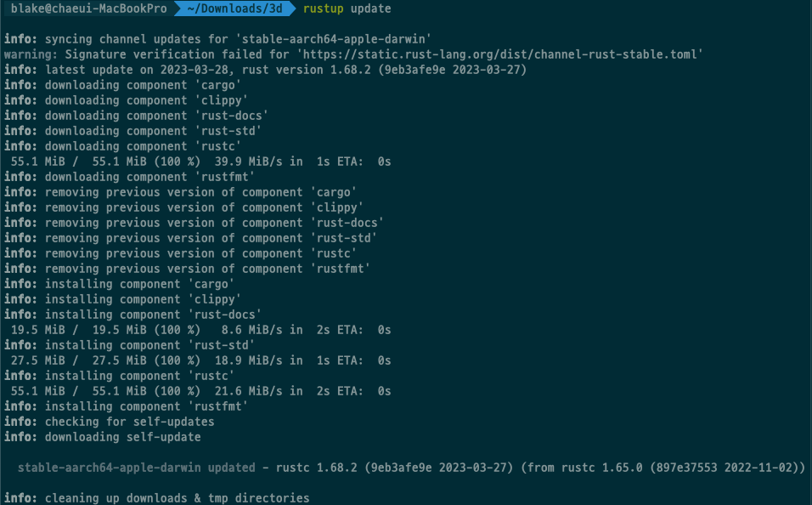
Task: Click the 'rustup' command word
Action: click(323, 9)
